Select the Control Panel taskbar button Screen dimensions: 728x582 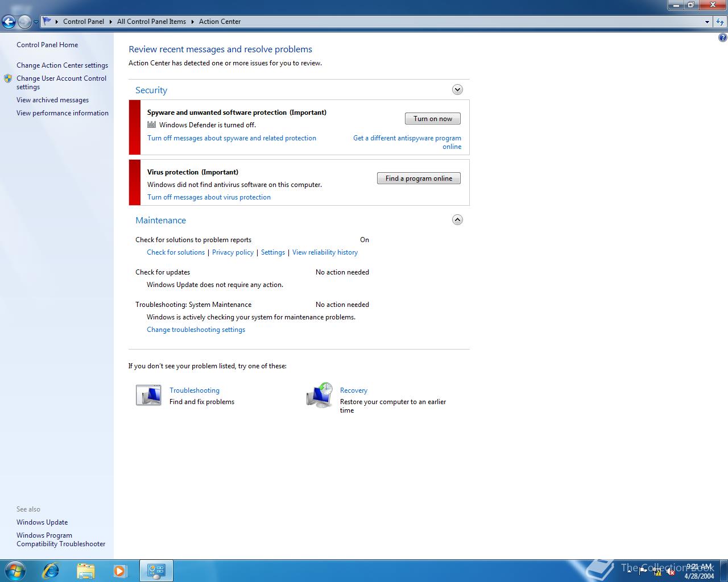(156, 571)
